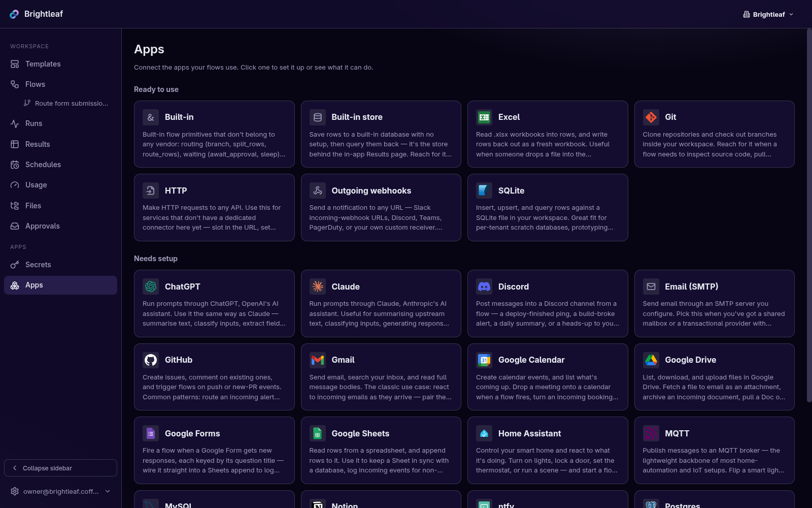Click the Apps sidebar icon
Image resolution: width=812 pixels, height=508 pixels.
[x=15, y=285]
